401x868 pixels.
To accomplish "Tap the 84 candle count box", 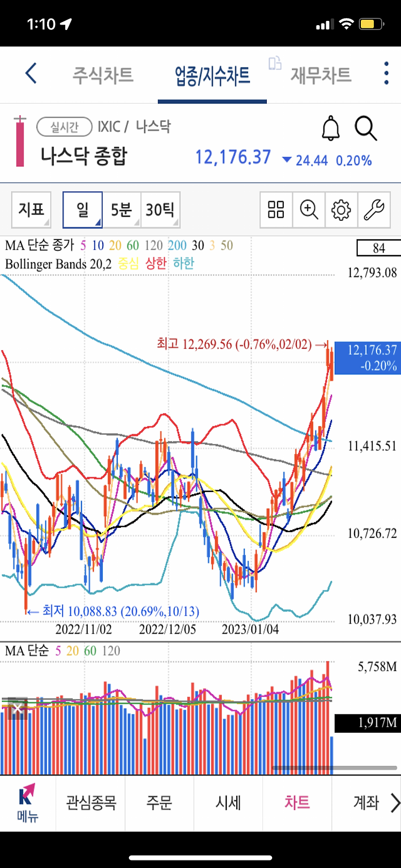I will tap(379, 248).
